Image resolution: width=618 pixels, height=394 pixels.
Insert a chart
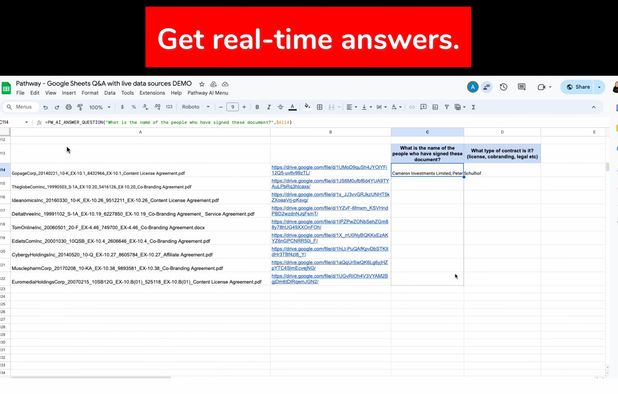[x=435, y=107]
